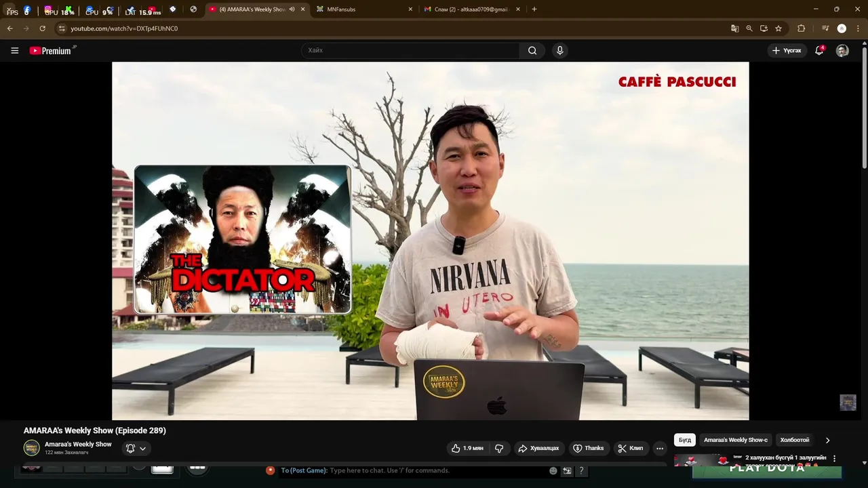Show more filter chips with right chevron
Screen dimensions: 868x488
(827, 440)
